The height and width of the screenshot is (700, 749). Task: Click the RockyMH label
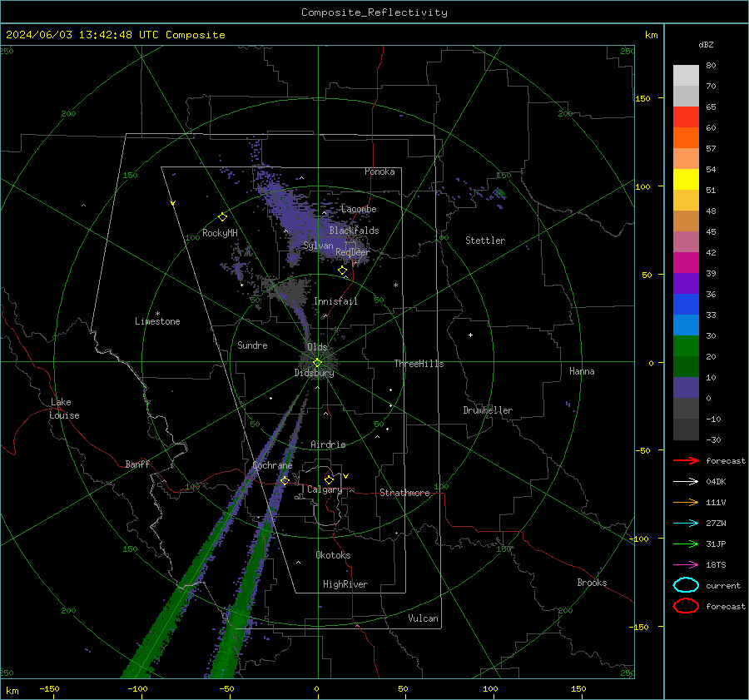pos(220,233)
